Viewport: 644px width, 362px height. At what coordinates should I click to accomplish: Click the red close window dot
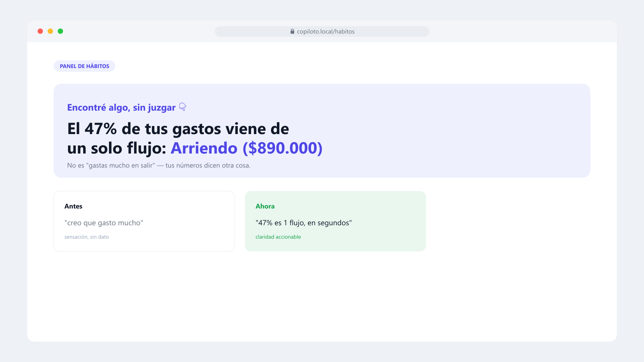40,31
